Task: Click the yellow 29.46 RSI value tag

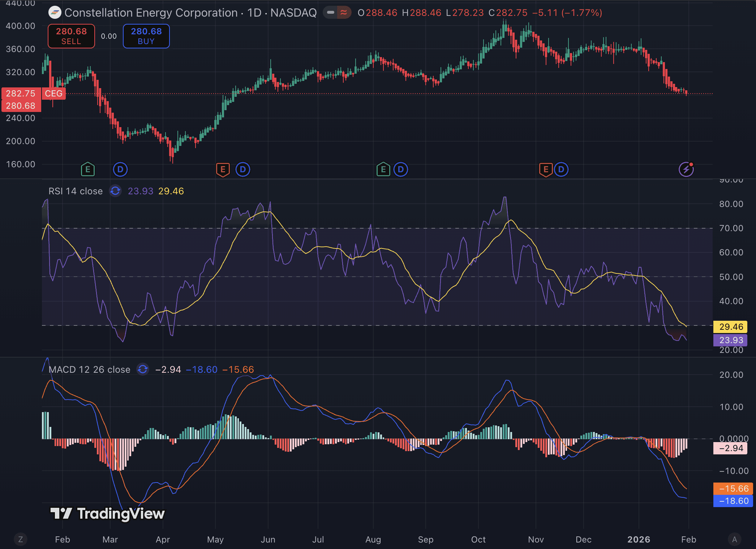Action: 731,327
